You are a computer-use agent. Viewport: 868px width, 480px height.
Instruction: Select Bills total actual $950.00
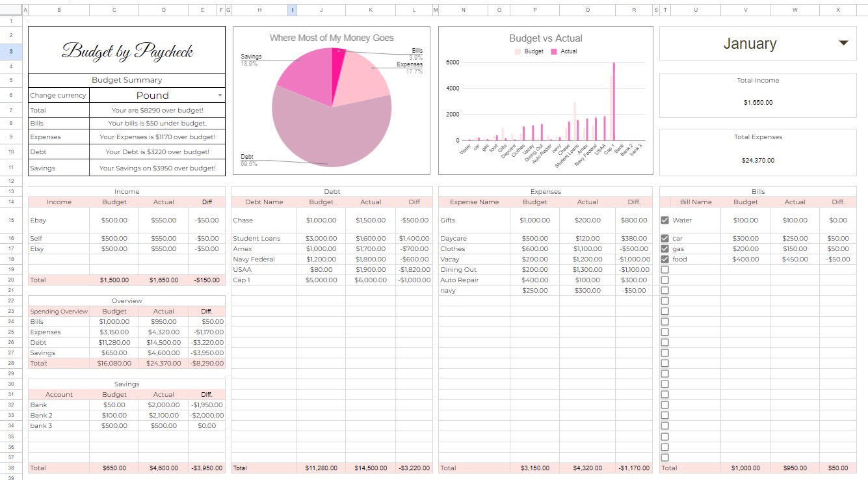tap(795, 468)
